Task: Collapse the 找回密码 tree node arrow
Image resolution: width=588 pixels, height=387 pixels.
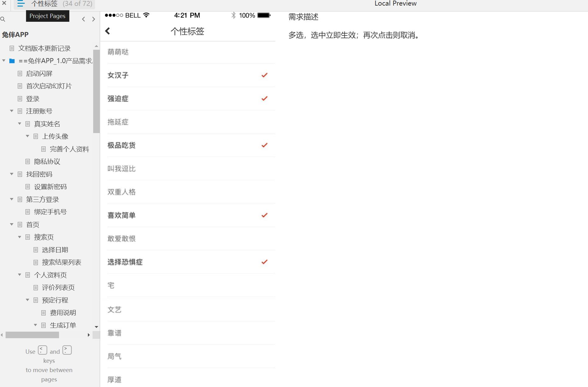Action: 11,174
